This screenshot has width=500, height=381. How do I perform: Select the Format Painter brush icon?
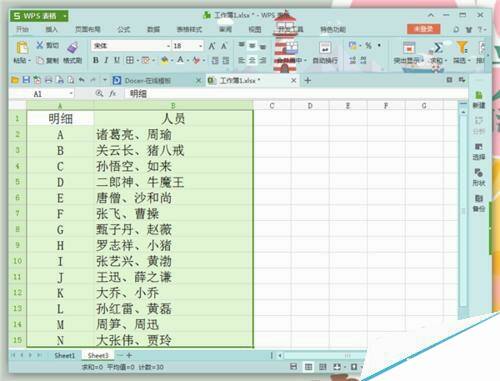(x=73, y=47)
